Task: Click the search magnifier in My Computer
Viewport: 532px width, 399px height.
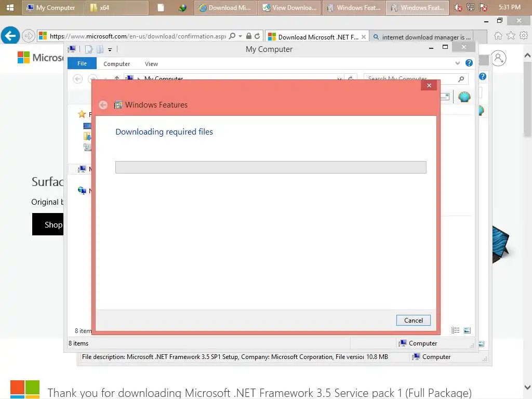Action: point(461,79)
